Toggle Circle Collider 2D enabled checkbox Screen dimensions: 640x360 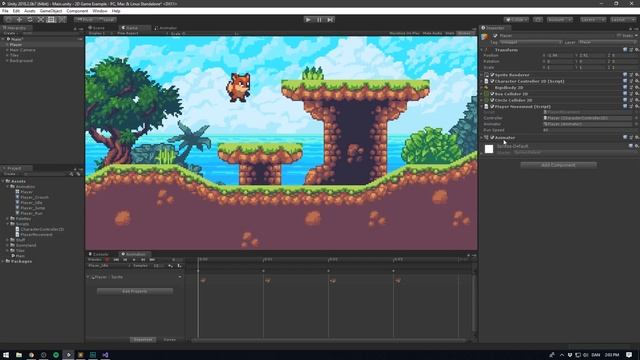pyautogui.click(x=492, y=100)
